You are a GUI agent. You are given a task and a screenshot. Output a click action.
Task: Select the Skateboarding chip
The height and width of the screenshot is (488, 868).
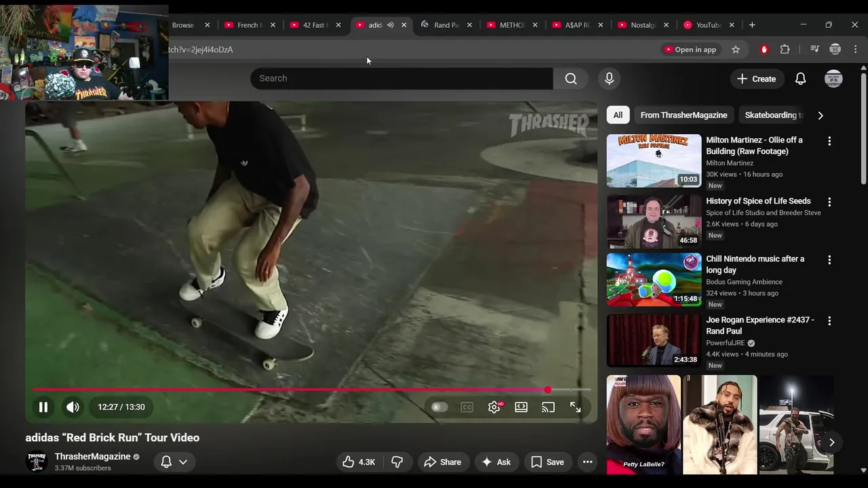click(773, 115)
